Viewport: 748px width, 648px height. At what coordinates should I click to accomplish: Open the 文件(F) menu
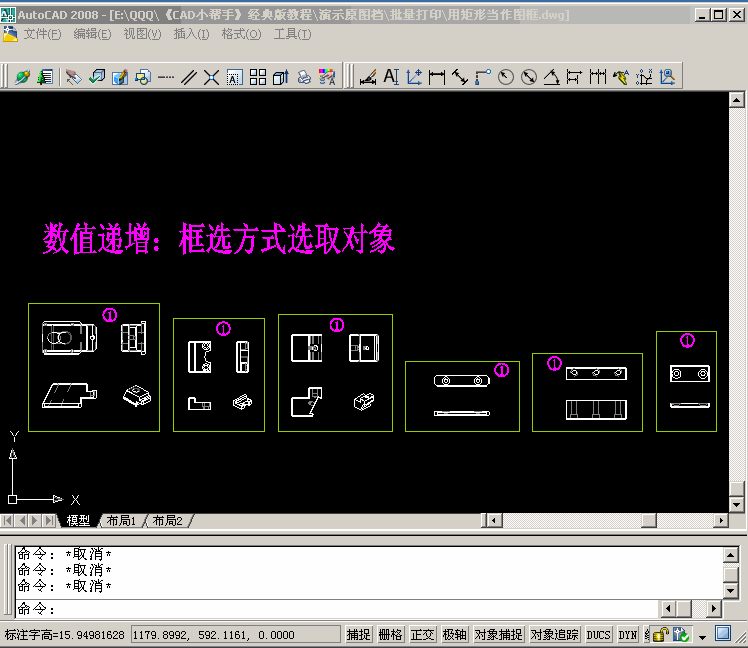coord(42,34)
